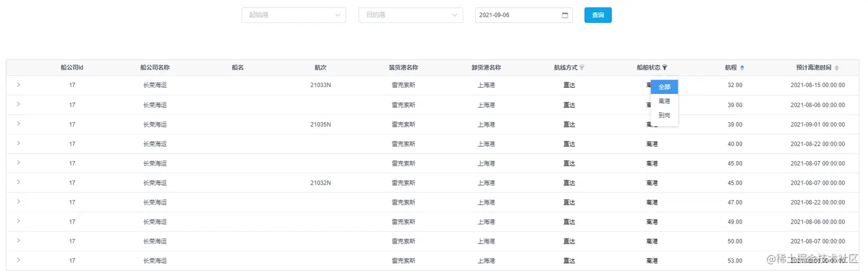Click the filter funnel icon beside 船舶状态
The image size is (868, 274).
[x=665, y=68]
